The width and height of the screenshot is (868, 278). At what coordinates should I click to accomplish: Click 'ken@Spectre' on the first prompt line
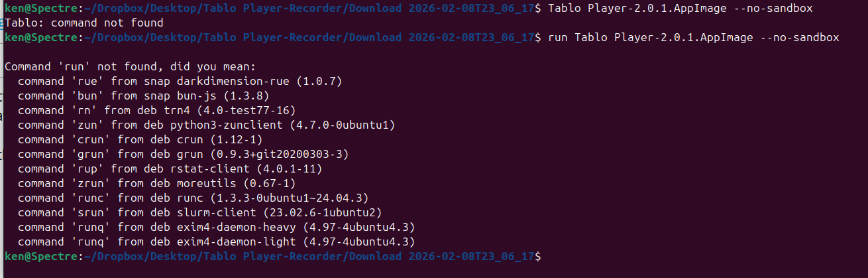40,8
